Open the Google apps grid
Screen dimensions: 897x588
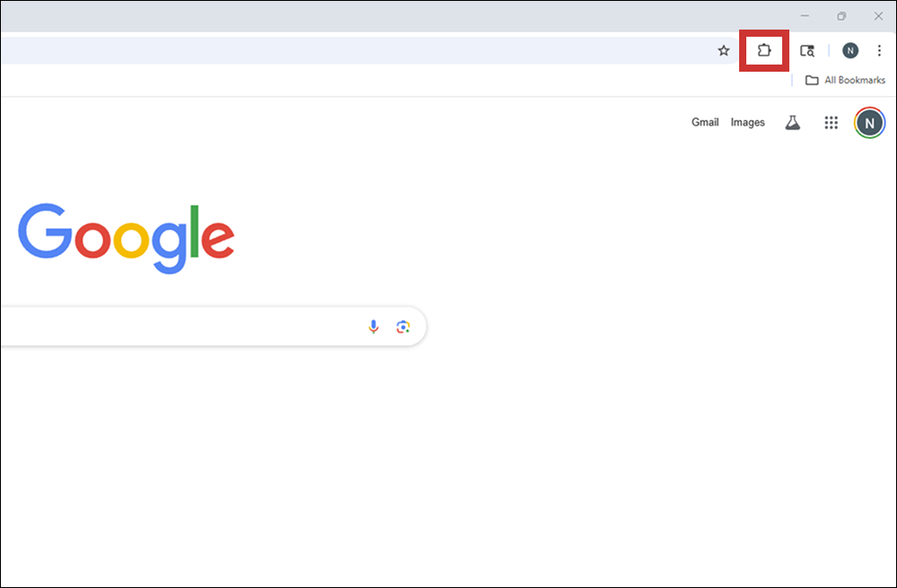tap(832, 122)
